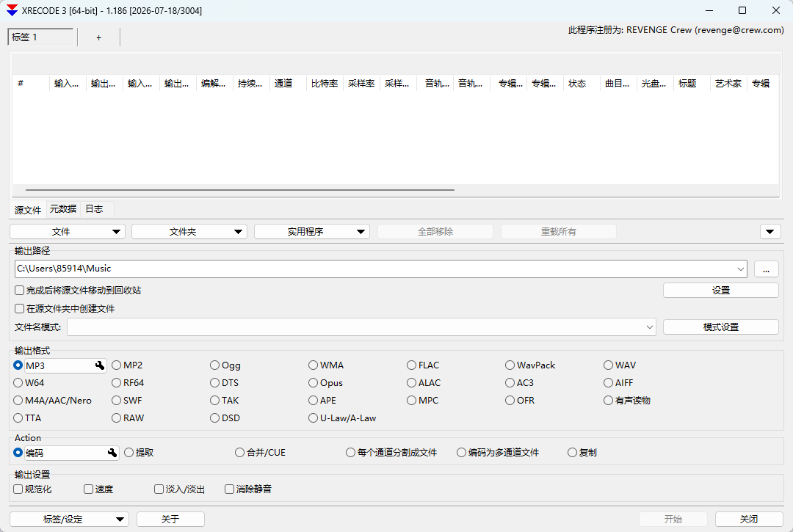The image size is (793, 532).
Task: Click the 关于 button
Action: 170,520
